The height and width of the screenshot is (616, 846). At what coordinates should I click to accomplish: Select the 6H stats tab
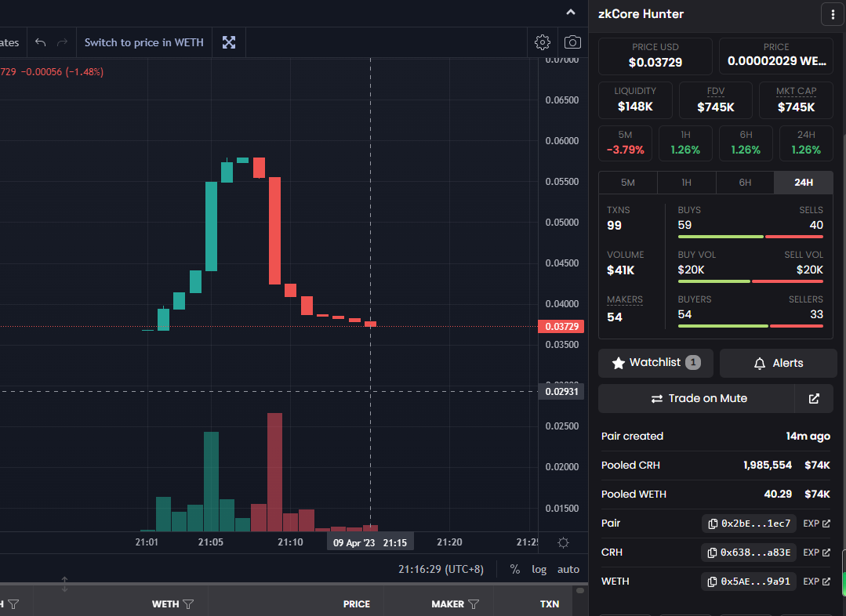coord(745,183)
